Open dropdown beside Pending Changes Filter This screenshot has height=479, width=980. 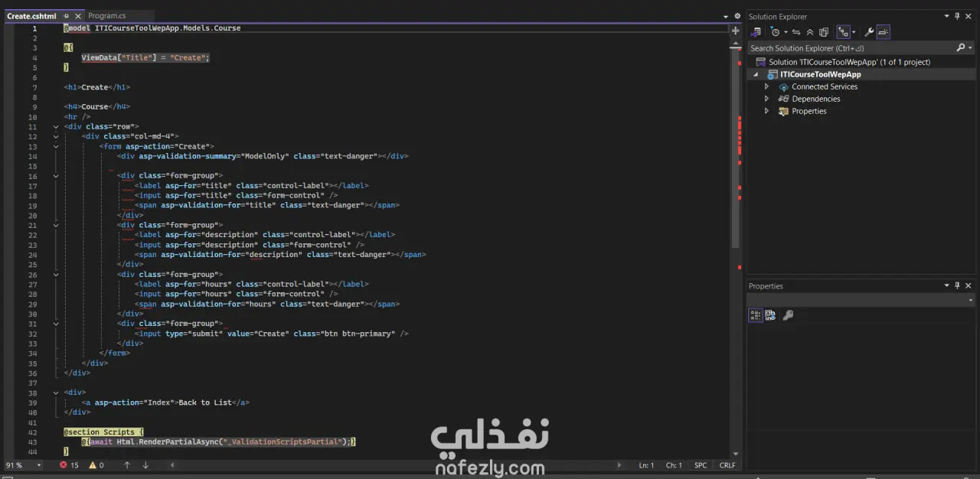[784, 32]
